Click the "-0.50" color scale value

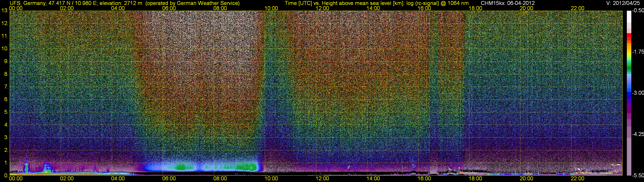coord(638,11)
